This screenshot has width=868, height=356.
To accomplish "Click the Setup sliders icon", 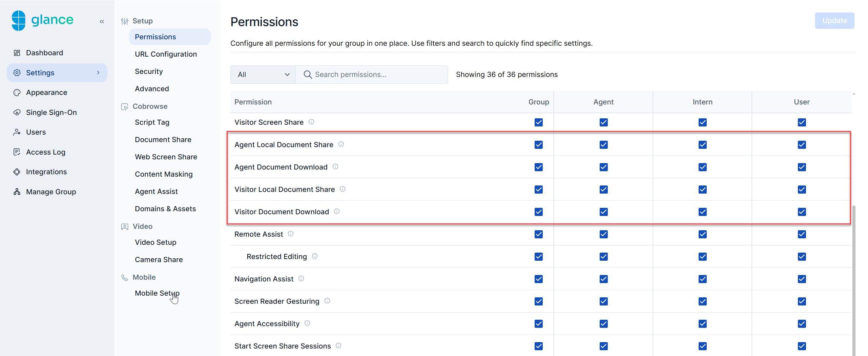I will (x=125, y=21).
